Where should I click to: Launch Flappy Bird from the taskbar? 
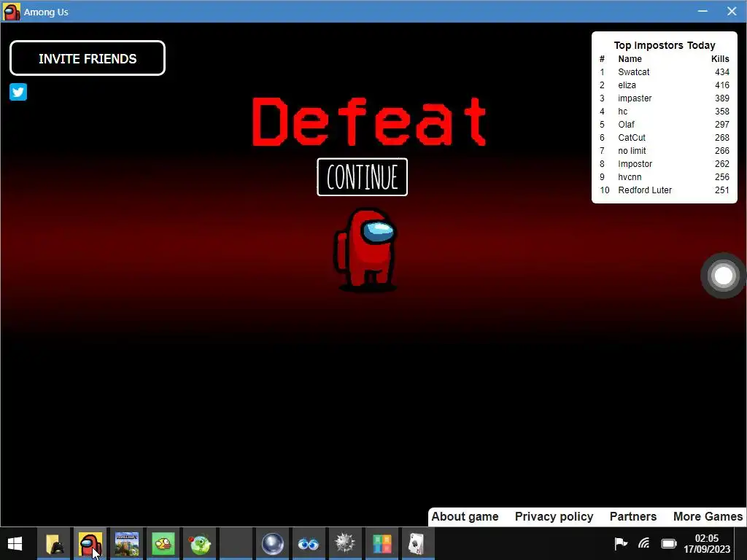pos(163,543)
